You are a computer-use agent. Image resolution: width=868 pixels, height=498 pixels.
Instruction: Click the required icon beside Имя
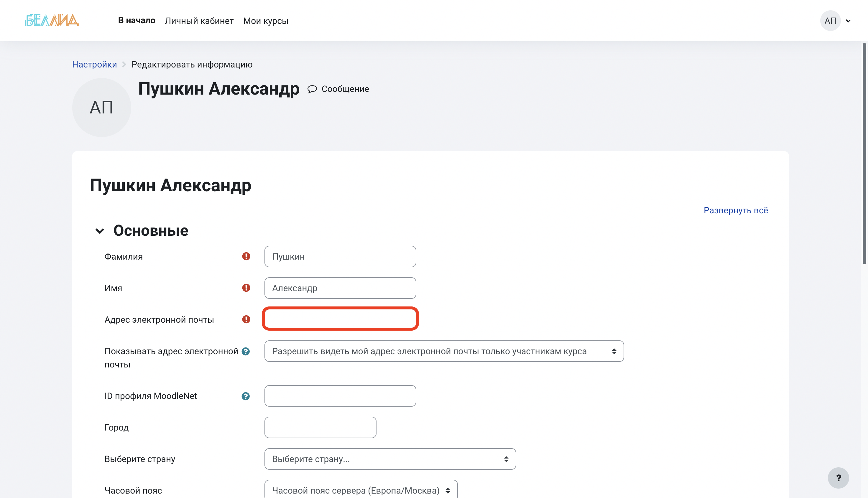[x=246, y=288]
